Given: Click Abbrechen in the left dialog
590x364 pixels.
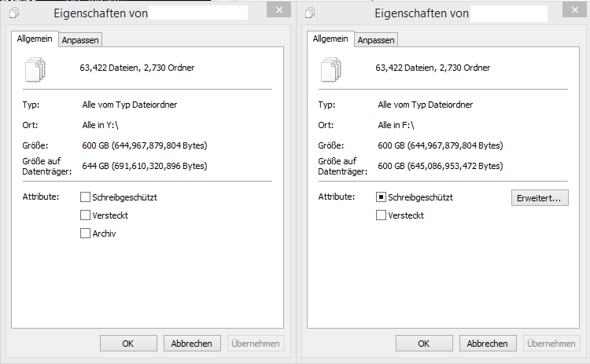Looking at the screenshot, I should tap(192, 344).
